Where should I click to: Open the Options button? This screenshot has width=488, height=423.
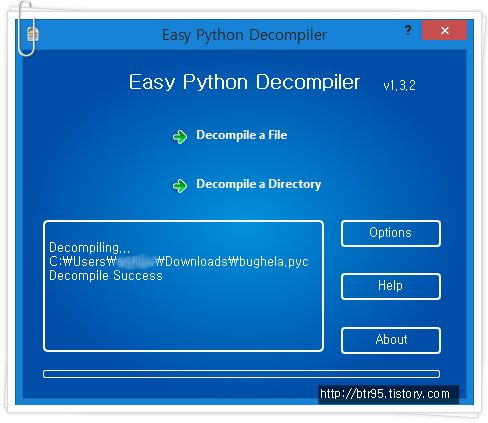coord(391,233)
